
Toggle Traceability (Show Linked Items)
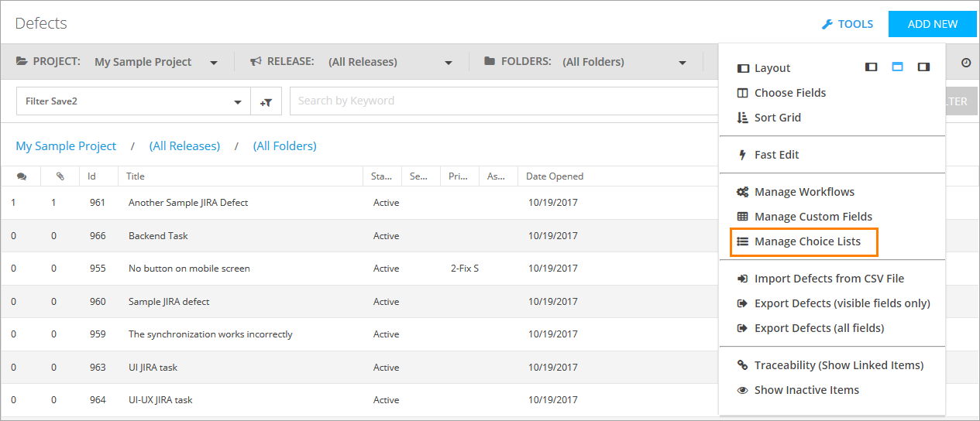(x=838, y=365)
